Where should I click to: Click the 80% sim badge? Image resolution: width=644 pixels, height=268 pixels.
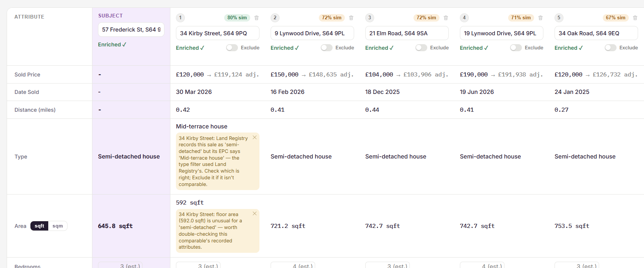click(x=237, y=18)
